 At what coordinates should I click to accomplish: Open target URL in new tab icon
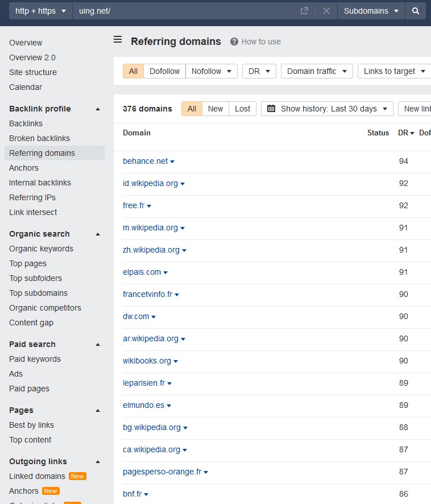304,11
